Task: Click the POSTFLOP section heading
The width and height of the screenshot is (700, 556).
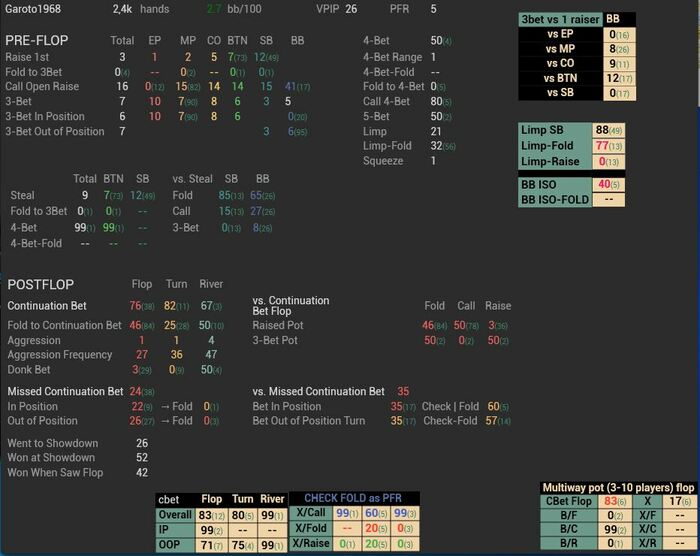Action: pyautogui.click(x=41, y=285)
